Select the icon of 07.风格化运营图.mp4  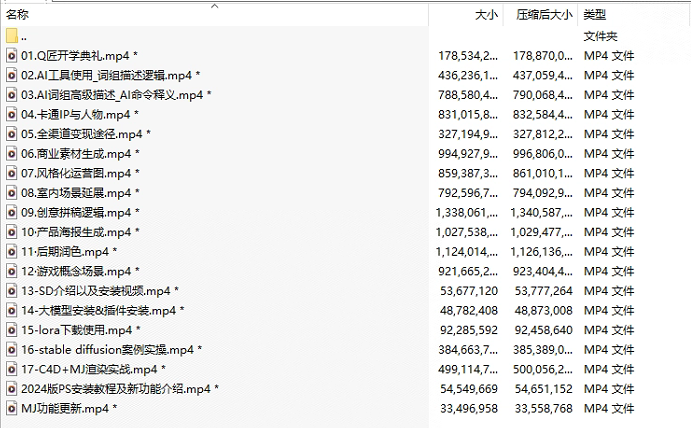pos(12,173)
